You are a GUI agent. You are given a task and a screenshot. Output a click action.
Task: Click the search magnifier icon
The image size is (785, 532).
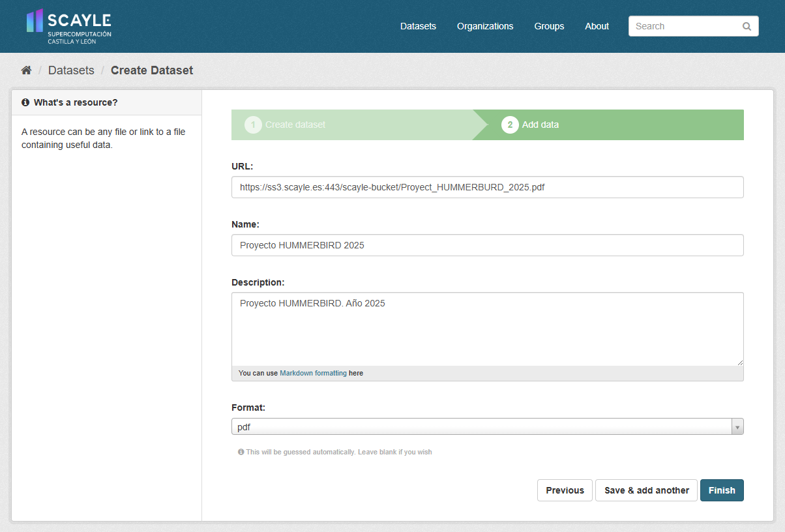tap(747, 27)
